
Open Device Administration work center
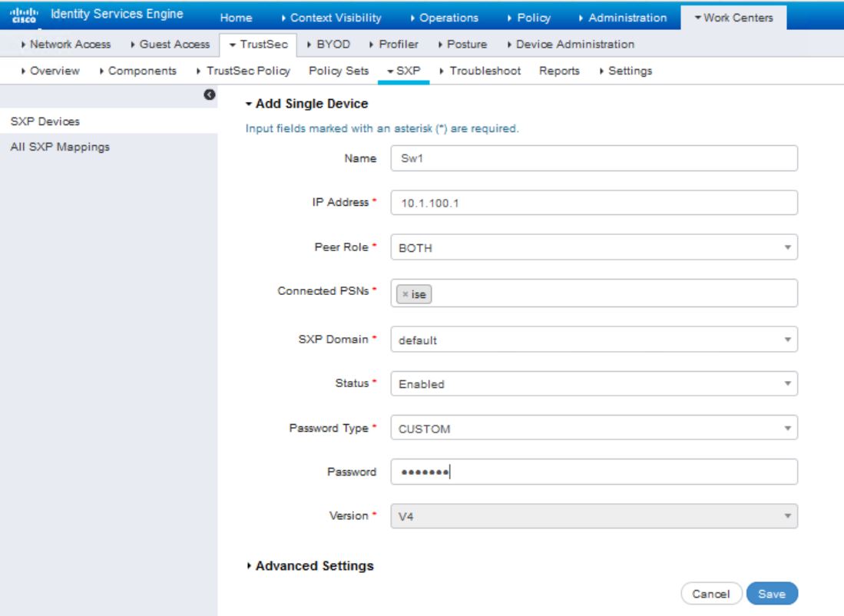571,44
